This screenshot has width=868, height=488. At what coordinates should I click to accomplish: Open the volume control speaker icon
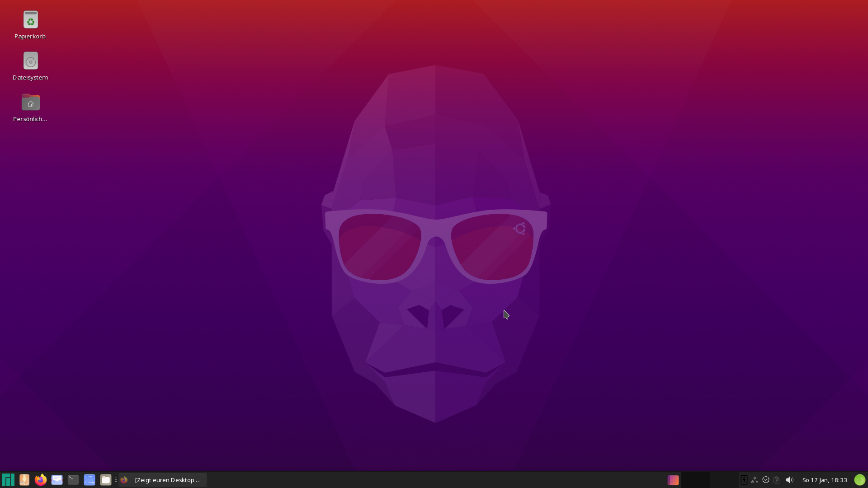(x=789, y=480)
